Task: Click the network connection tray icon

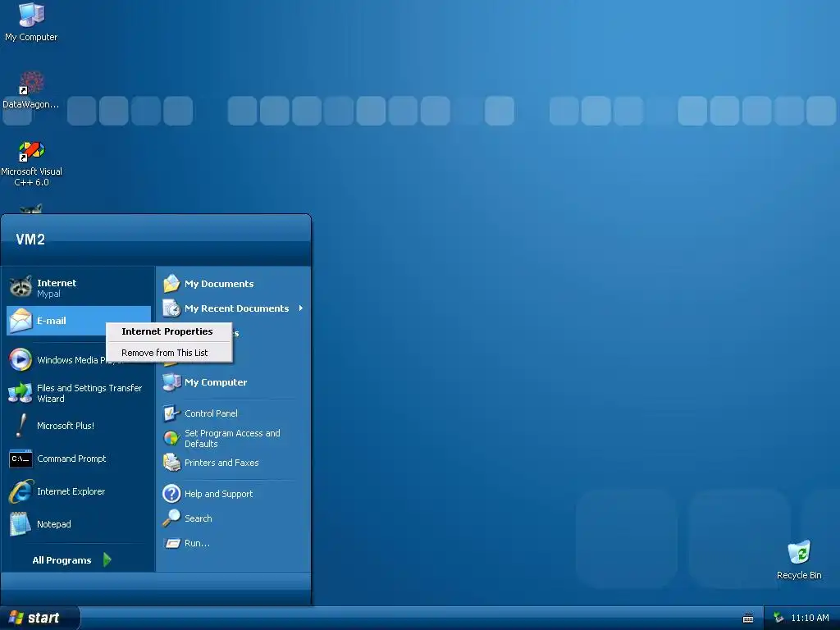Action: pos(778,618)
